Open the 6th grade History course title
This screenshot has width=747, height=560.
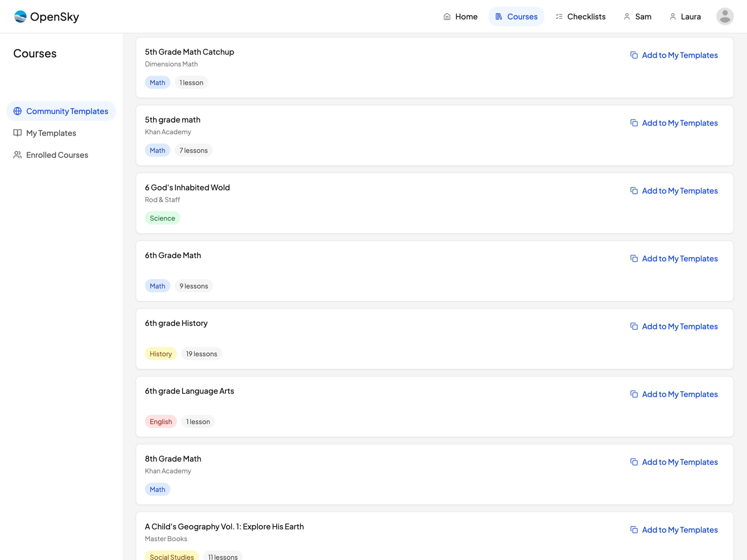(176, 323)
